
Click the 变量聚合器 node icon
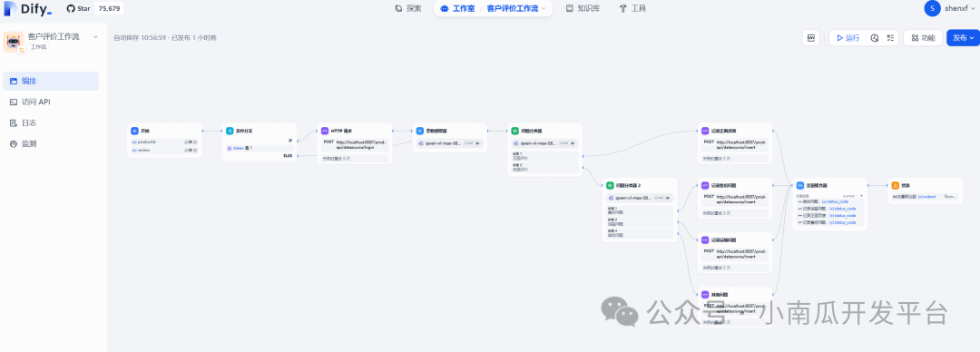800,186
